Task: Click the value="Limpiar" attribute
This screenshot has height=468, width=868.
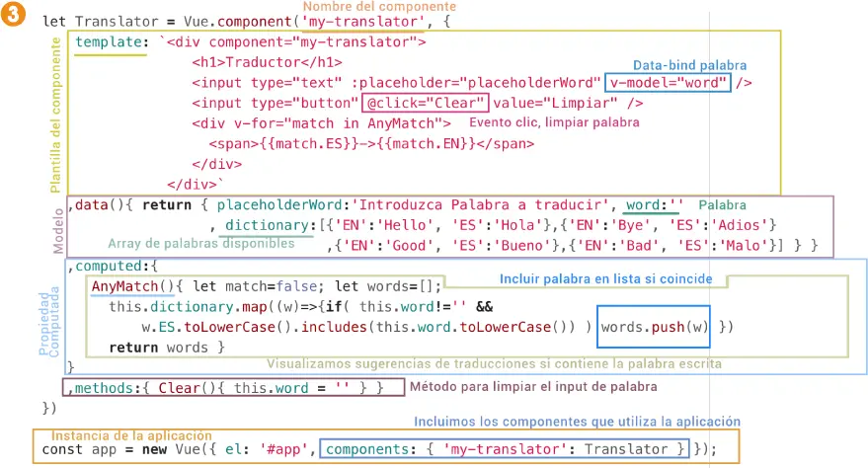Action: 555,103
